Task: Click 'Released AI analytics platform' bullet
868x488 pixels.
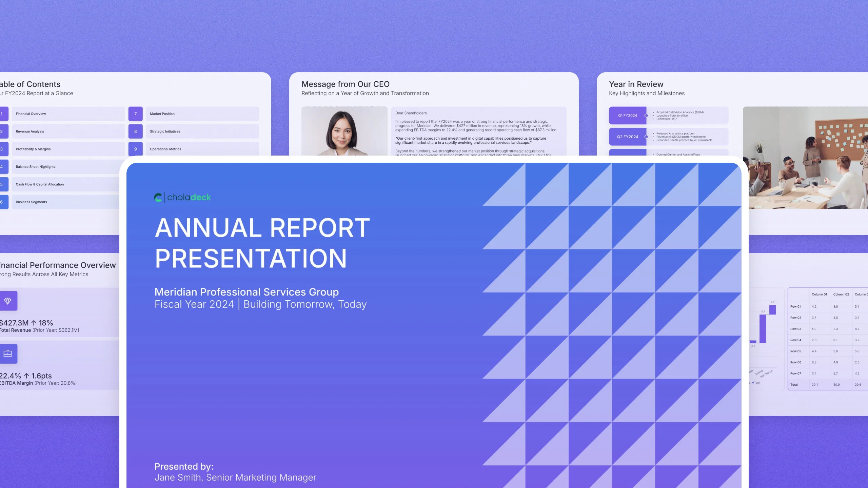Action: pos(675,134)
